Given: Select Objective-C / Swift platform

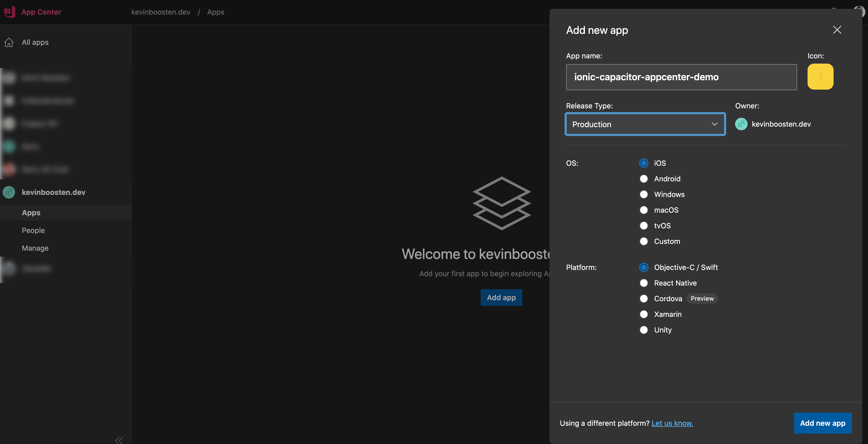Looking at the screenshot, I should point(644,268).
